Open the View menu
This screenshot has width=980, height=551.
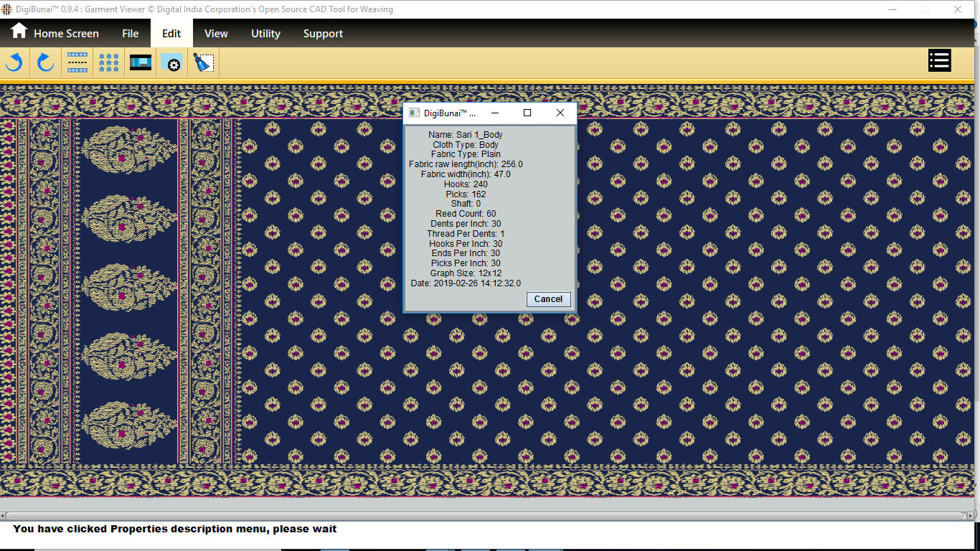[x=216, y=34]
